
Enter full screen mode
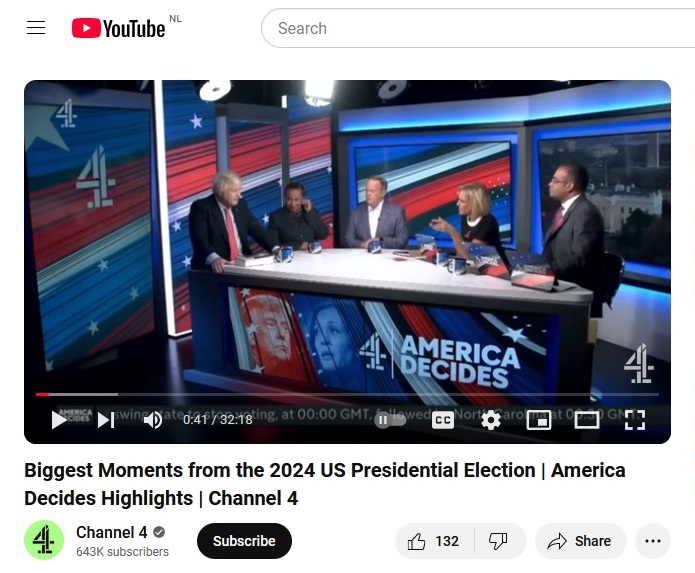coord(634,420)
